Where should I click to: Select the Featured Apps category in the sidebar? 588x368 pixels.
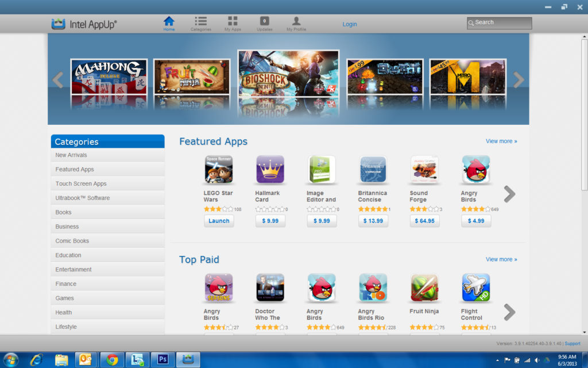tap(107, 170)
